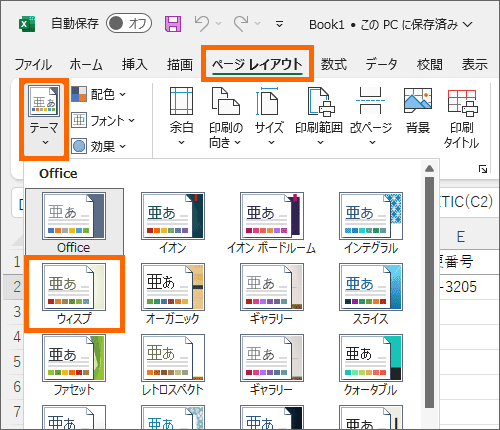Open the 余白 margins menu
The width and height of the screenshot is (500, 430).
[181, 117]
